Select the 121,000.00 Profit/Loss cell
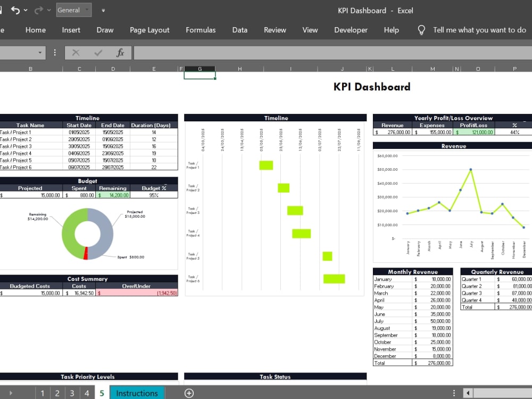 (473, 132)
